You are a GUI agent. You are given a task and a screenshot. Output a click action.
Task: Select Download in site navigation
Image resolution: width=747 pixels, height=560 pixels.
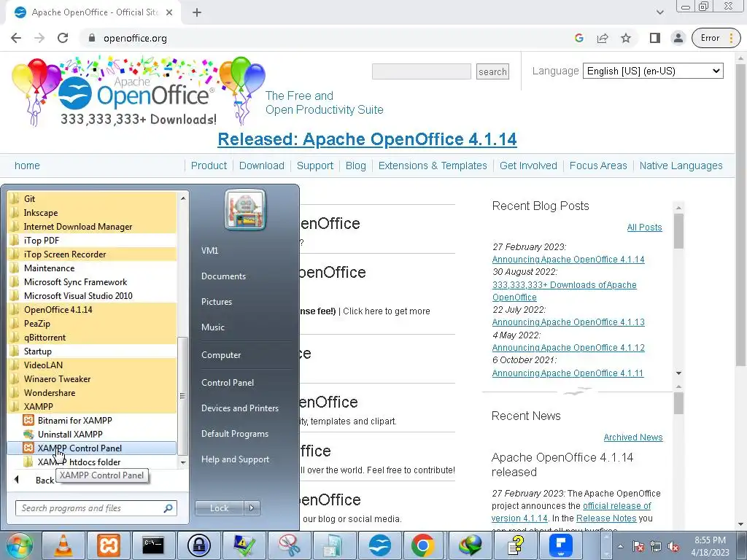point(262,166)
